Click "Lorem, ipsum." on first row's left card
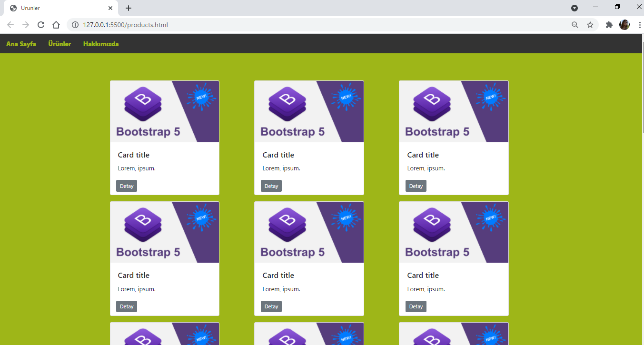Screen dimensions: 644x345 click(x=137, y=168)
